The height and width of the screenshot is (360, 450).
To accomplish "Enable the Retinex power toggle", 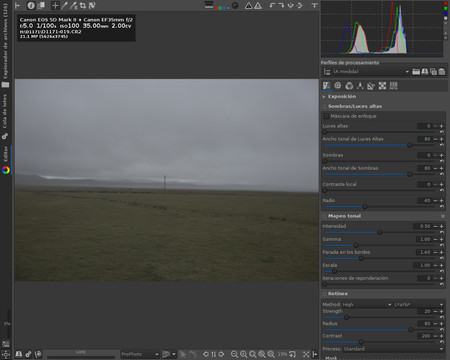I will pyautogui.click(x=324, y=294).
